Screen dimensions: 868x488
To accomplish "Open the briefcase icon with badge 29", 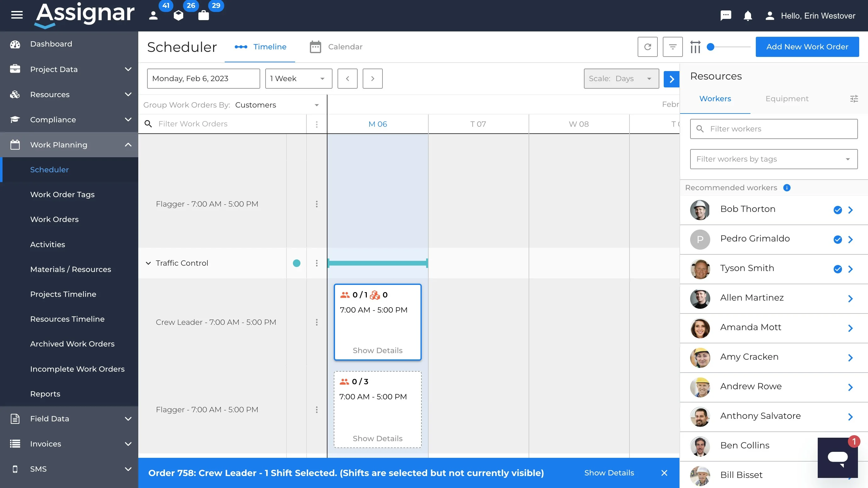I will pyautogui.click(x=204, y=15).
